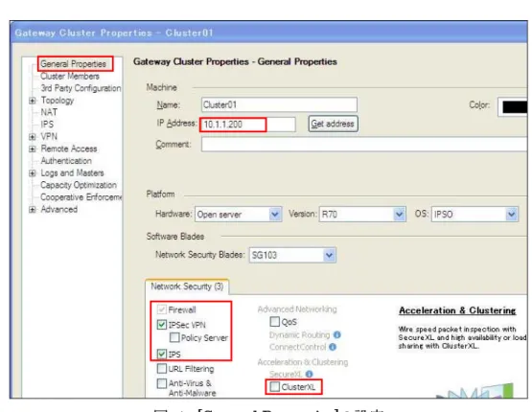This screenshot has height=412, width=532.
Task: Open 3rd Party Configuration page
Action: coord(81,88)
